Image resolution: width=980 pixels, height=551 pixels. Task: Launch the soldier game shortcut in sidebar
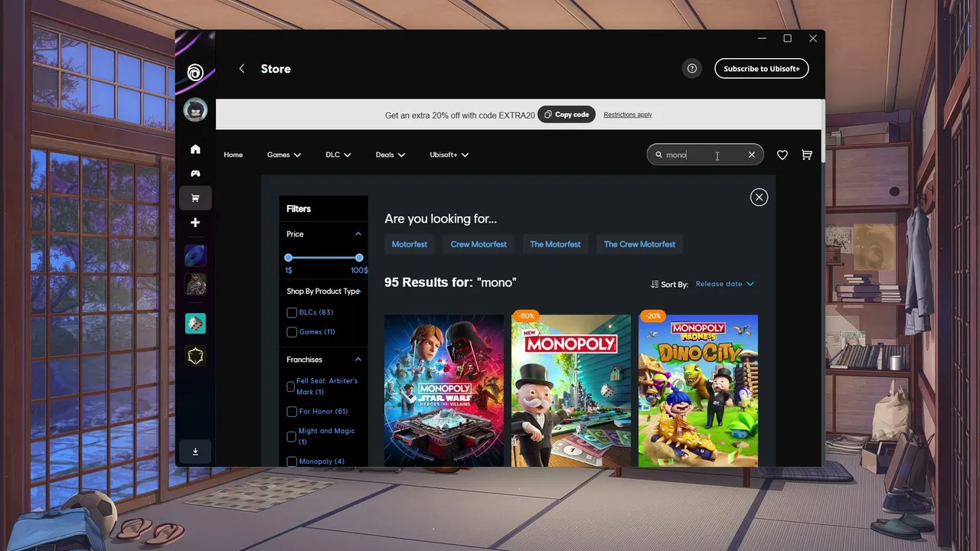[195, 285]
